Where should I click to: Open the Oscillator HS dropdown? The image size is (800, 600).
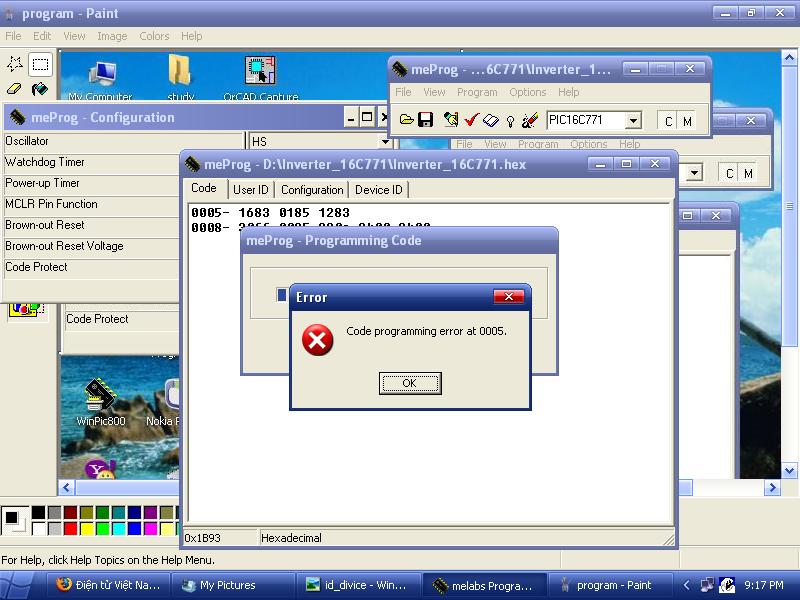pyautogui.click(x=385, y=141)
